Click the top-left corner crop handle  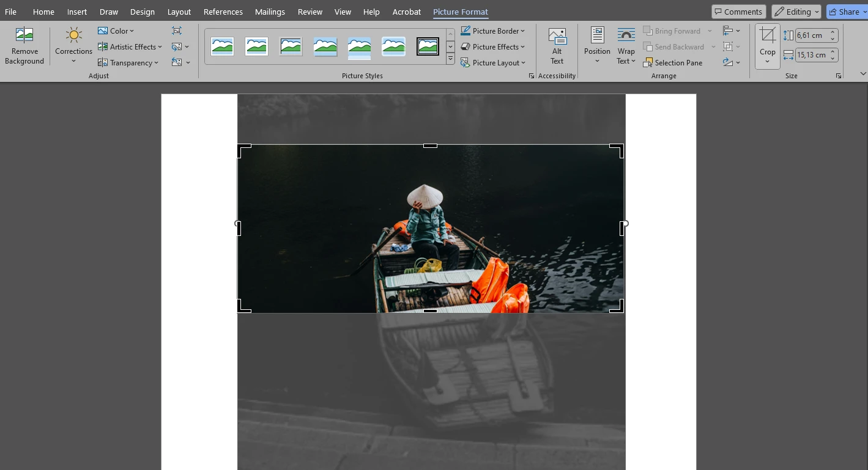click(244, 151)
